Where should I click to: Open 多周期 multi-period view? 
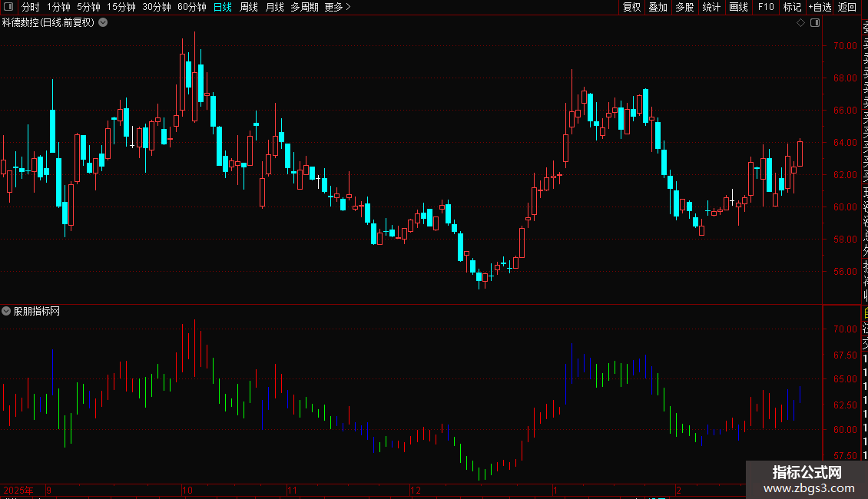304,7
